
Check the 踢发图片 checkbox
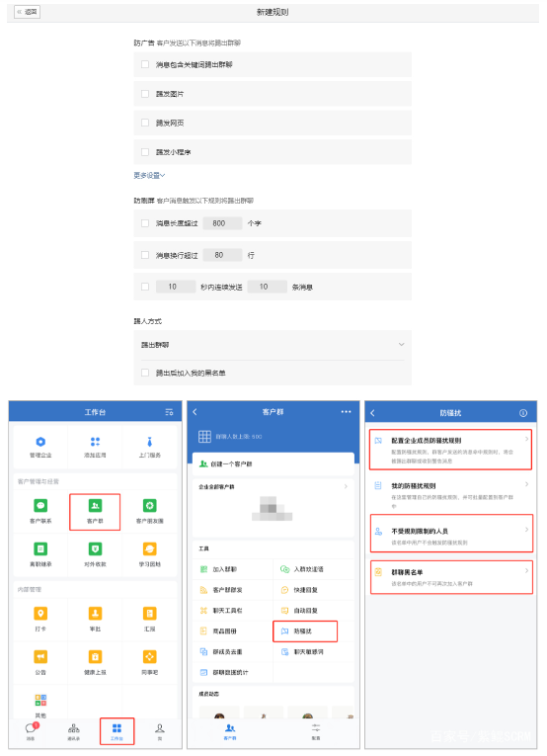tap(145, 94)
